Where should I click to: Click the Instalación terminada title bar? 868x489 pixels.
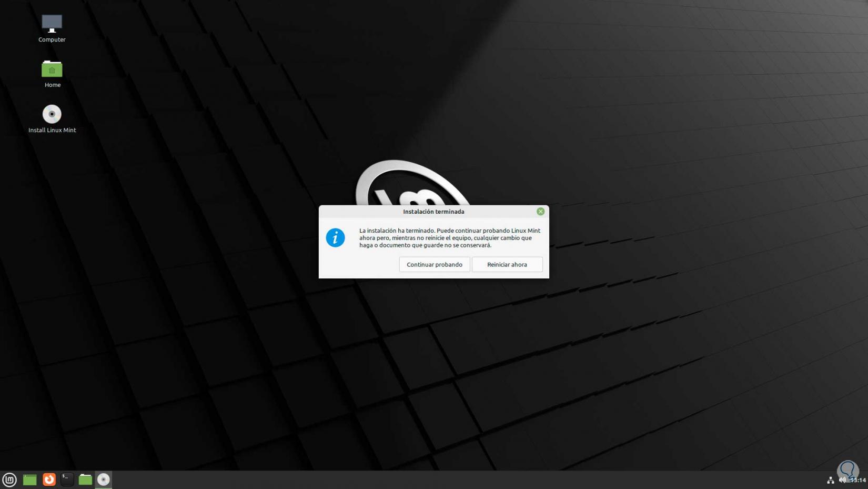click(x=433, y=212)
